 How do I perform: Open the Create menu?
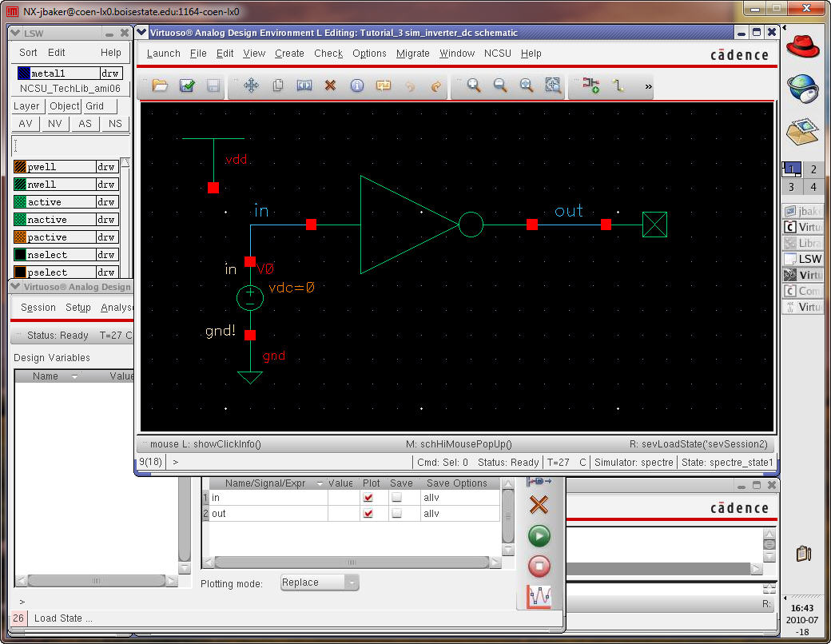289,54
